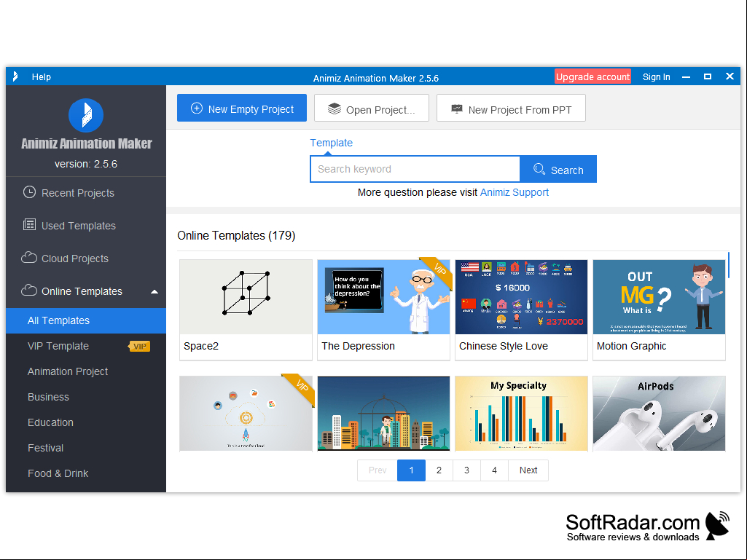Click the VIP badge beside VIP Template
Viewport: 747px width, 560px height.
pyautogui.click(x=140, y=346)
